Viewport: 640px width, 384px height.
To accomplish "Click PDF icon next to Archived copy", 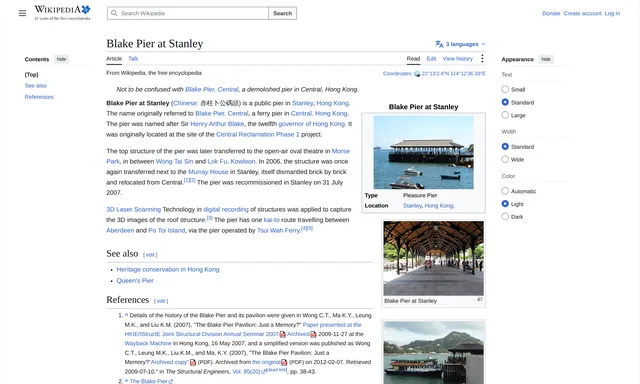I will pos(193,362).
